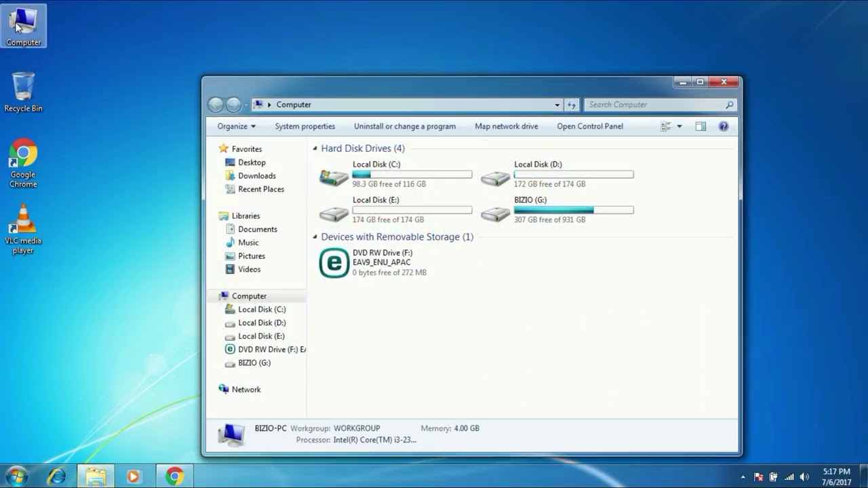This screenshot has height=488, width=868.
Task: Click the BIZIO (G:) usage bar
Action: [x=574, y=210]
